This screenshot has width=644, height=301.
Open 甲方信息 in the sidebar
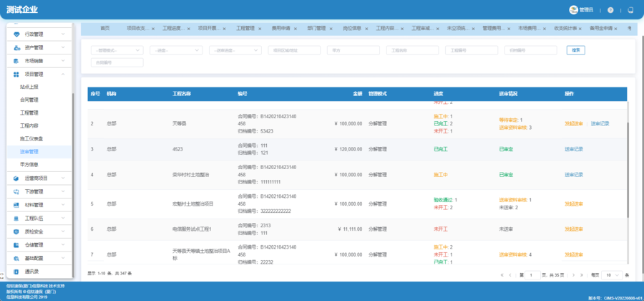(29, 165)
